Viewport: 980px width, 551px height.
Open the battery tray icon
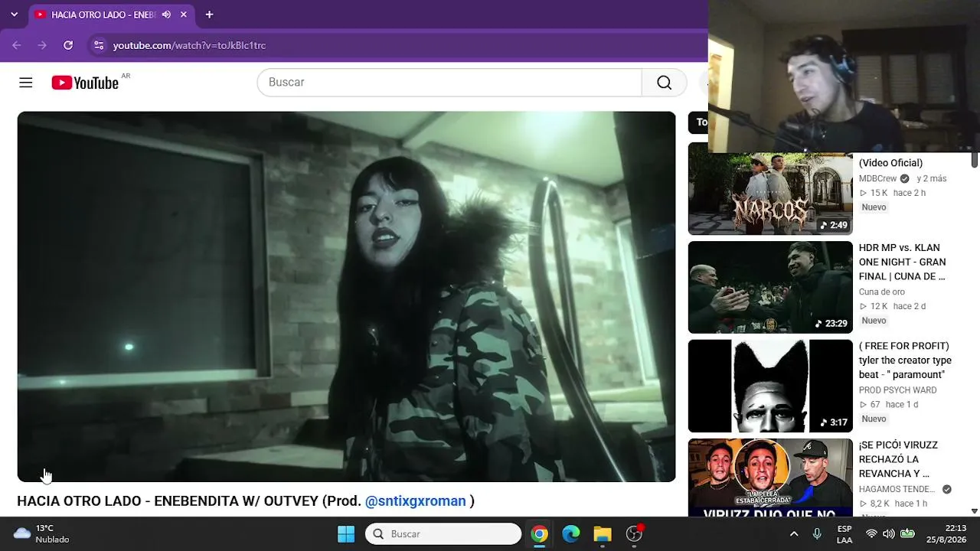click(907, 534)
